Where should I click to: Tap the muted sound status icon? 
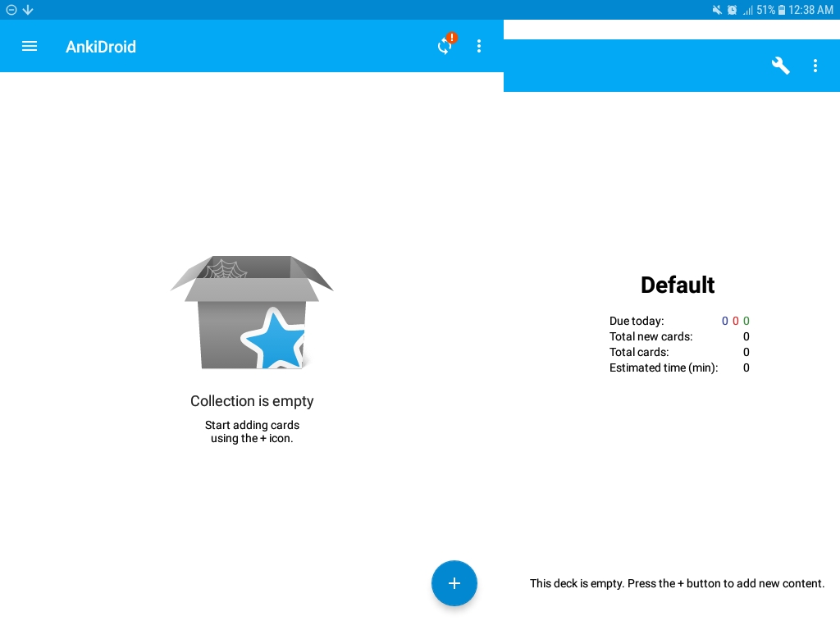click(x=717, y=10)
